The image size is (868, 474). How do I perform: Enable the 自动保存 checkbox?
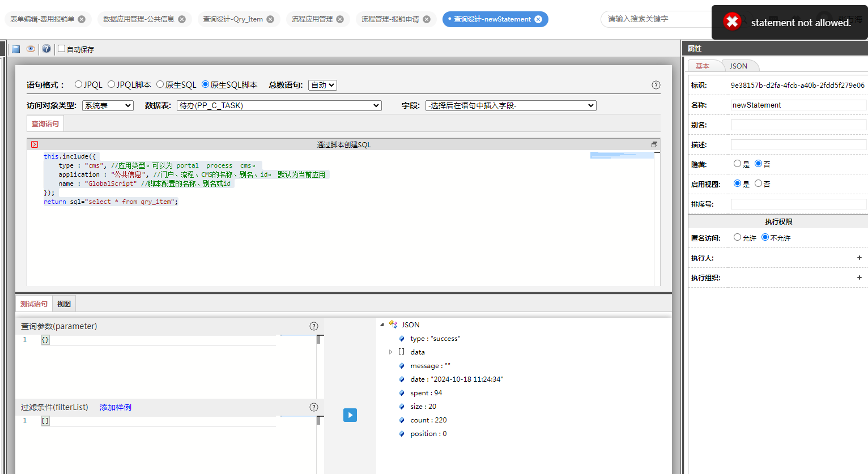[x=62, y=49]
